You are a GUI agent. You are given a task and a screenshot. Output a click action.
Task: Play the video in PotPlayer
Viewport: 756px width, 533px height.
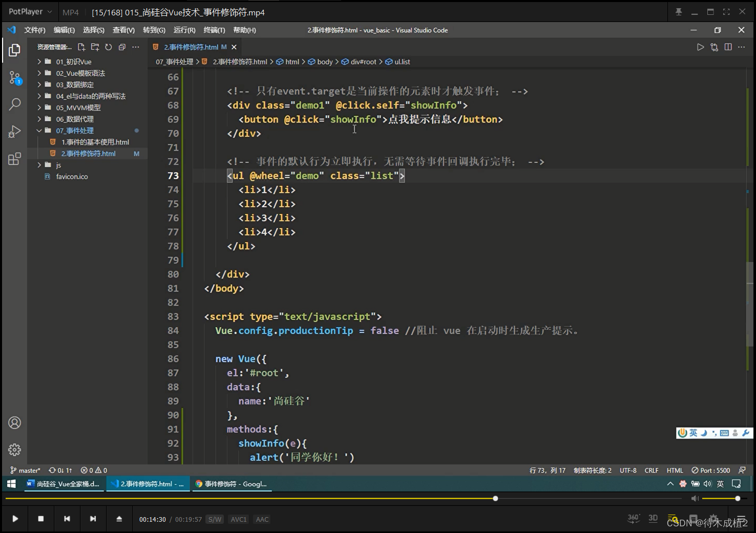coord(15,519)
